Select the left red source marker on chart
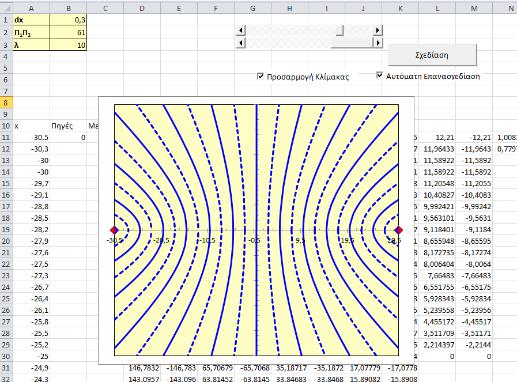 114,230
